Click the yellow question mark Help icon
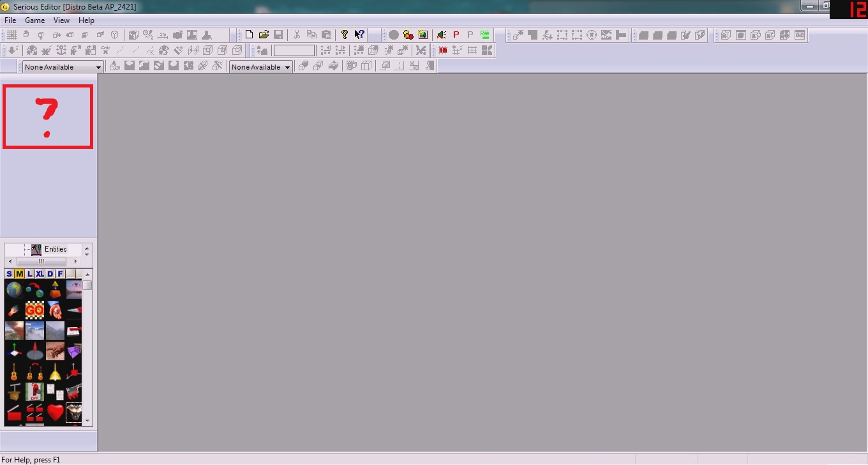Viewport: 868px width, 465px height. [345, 35]
